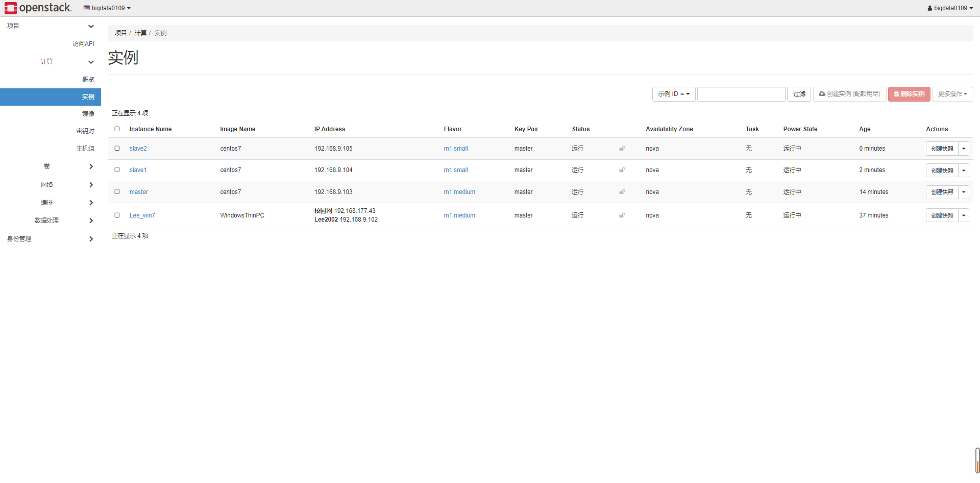980x483 pixels.
Task: Focus the filter text input field
Action: coord(741,94)
